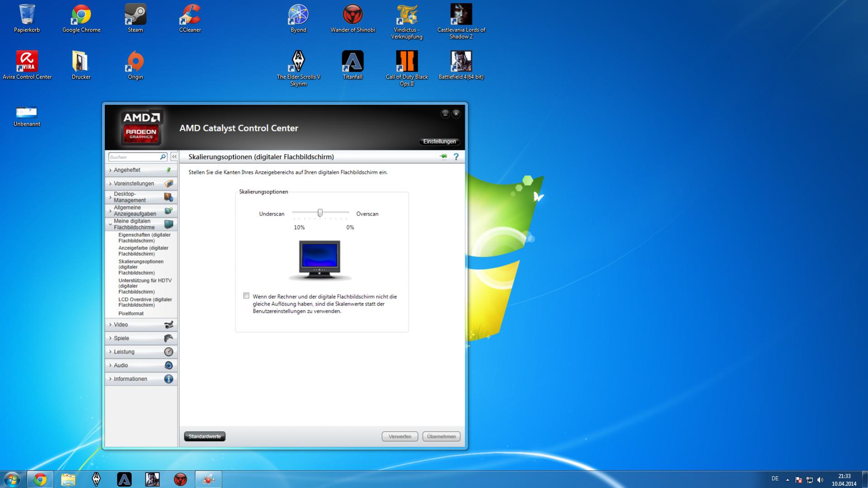Click the Titanfall icon in the taskbar
The image size is (868, 488).
point(124,479)
